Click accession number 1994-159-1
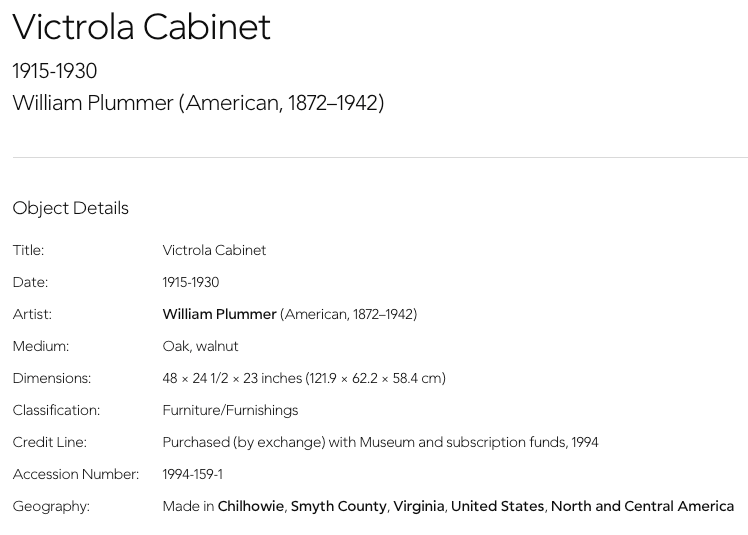Image resolution: width=748 pixels, height=535 pixels. tap(192, 474)
